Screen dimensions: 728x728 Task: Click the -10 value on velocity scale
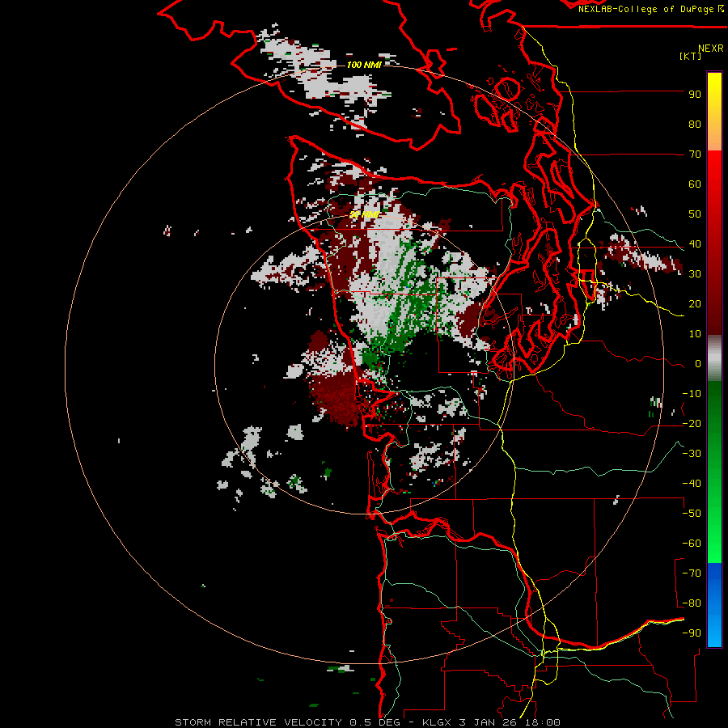pos(692,394)
